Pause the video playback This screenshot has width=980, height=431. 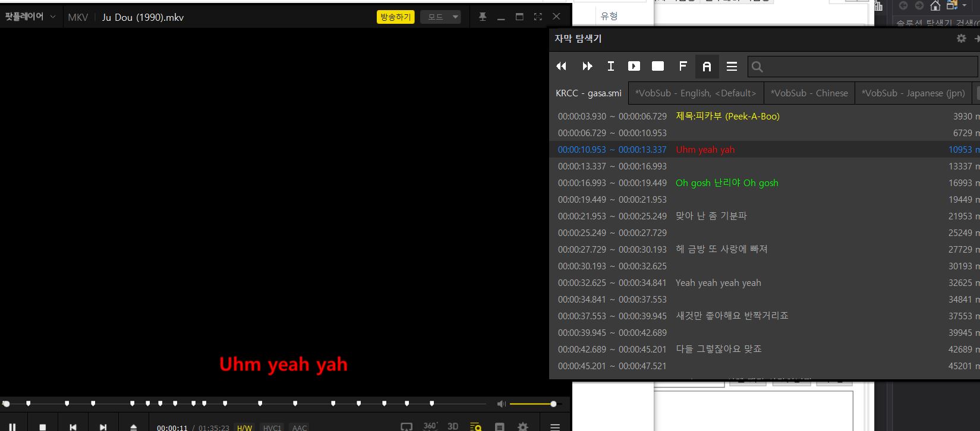click(12, 427)
